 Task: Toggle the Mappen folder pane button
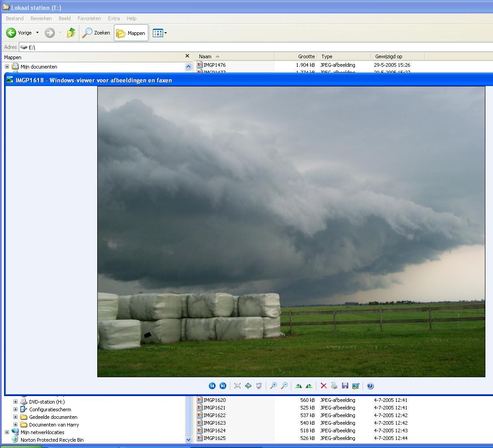[131, 33]
